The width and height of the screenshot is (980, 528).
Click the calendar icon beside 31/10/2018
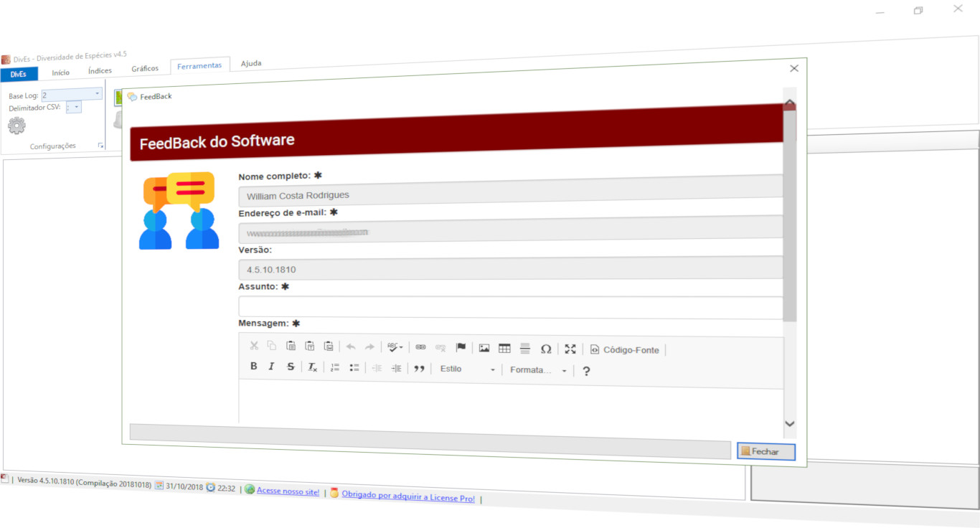[x=159, y=485]
